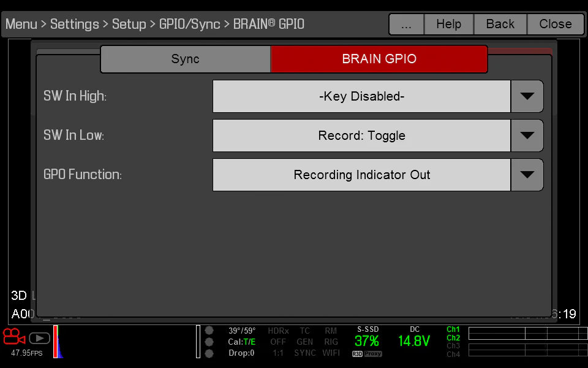Expand the SW In High dropdown arrow

coord(527,96)
